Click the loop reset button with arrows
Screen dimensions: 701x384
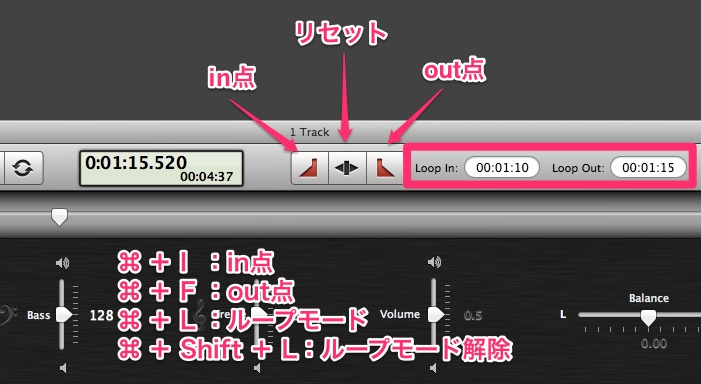[347, 168]
